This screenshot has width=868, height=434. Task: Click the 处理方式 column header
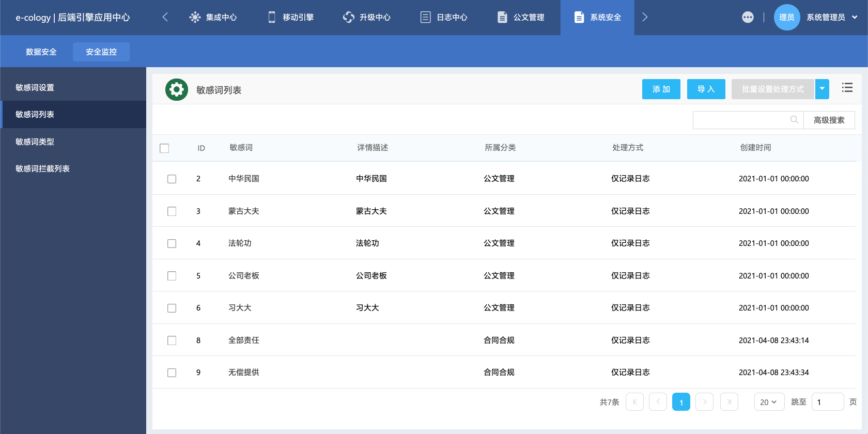(628, 148)
